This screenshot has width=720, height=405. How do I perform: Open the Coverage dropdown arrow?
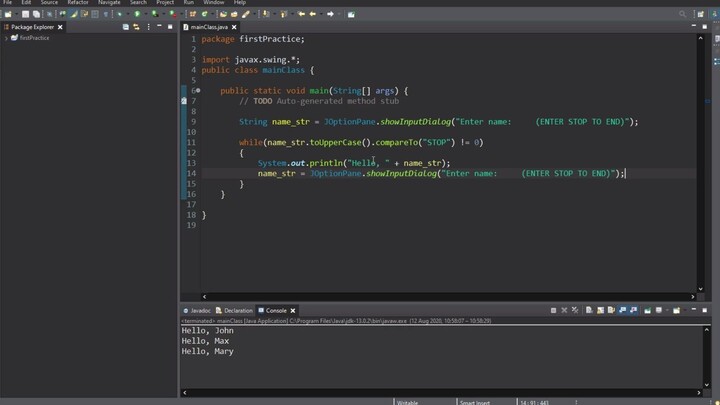(163, 14)
